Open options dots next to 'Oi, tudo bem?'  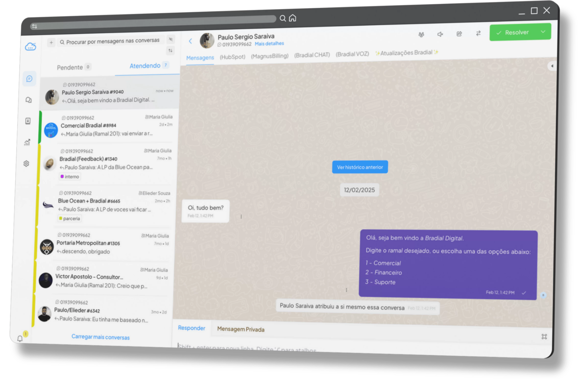pyautogui.click(x=241, y=216)
